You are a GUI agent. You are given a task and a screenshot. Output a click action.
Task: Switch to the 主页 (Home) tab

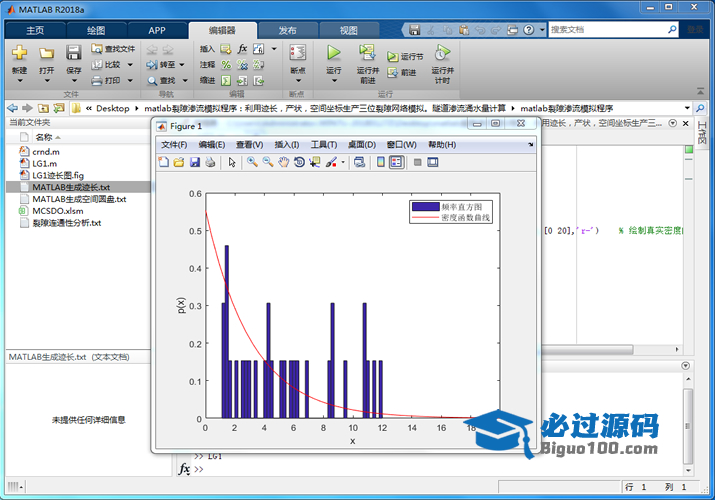[35, 30]
